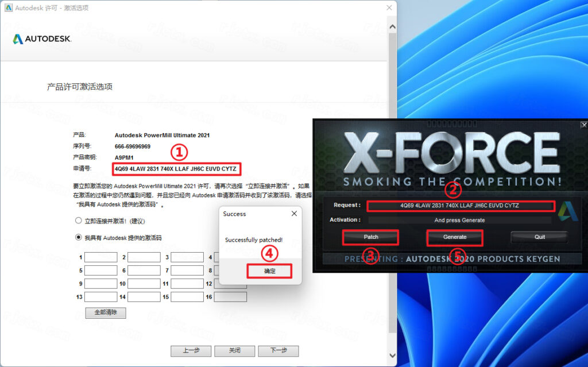Click the Generate button in the X-Force window
Viewport: 588px width, 367px height.
(455, 237)
